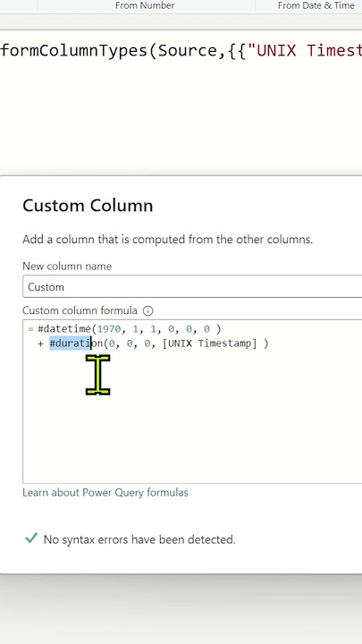Click the Custom Column dialog title
The width and height of the screenshot is (362, 644).
tap(88, 206)
